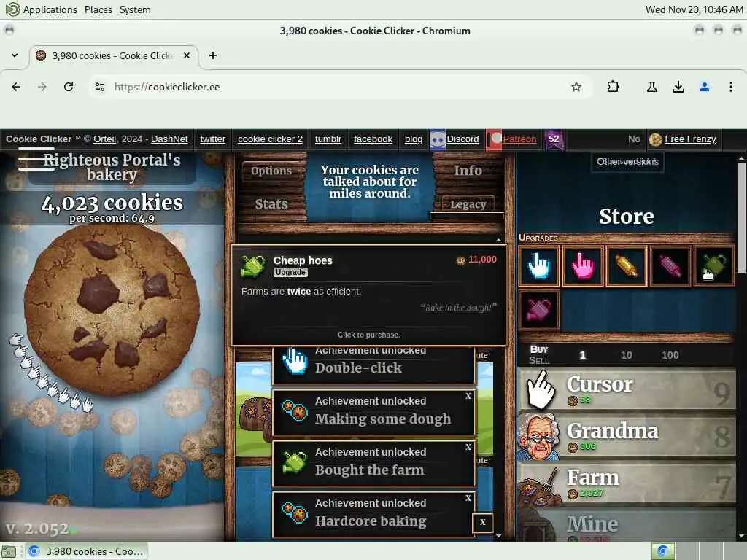The image size is (747, 560).
Task: Purchase a Cursor building
Action: tap(627, 390)
